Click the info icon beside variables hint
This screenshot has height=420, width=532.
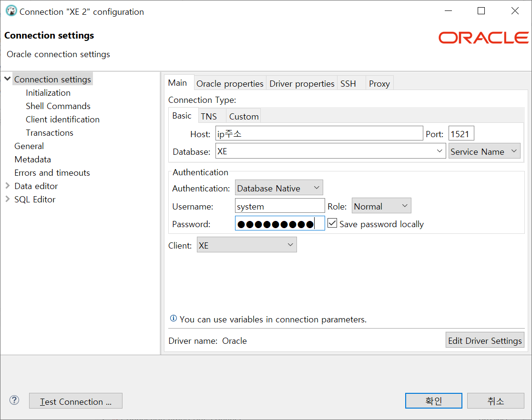174,318
